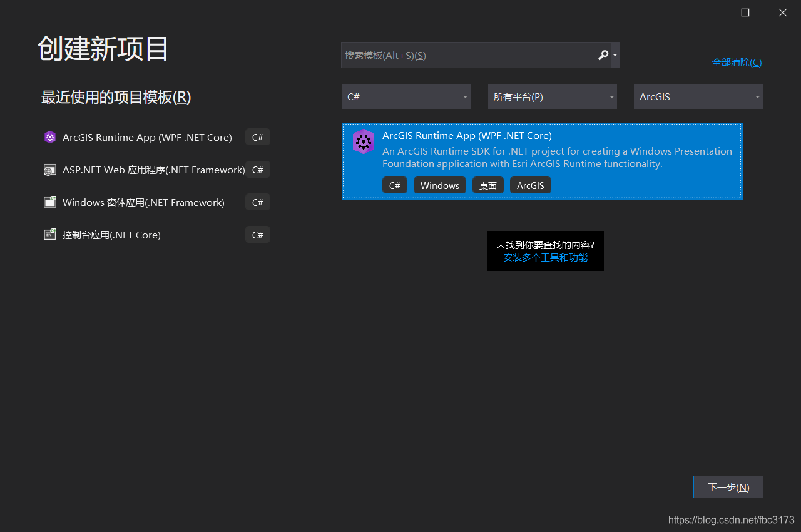Click the C# tag in the selected result
Viewport: 801px width, 532px height.
coord(395,185)
